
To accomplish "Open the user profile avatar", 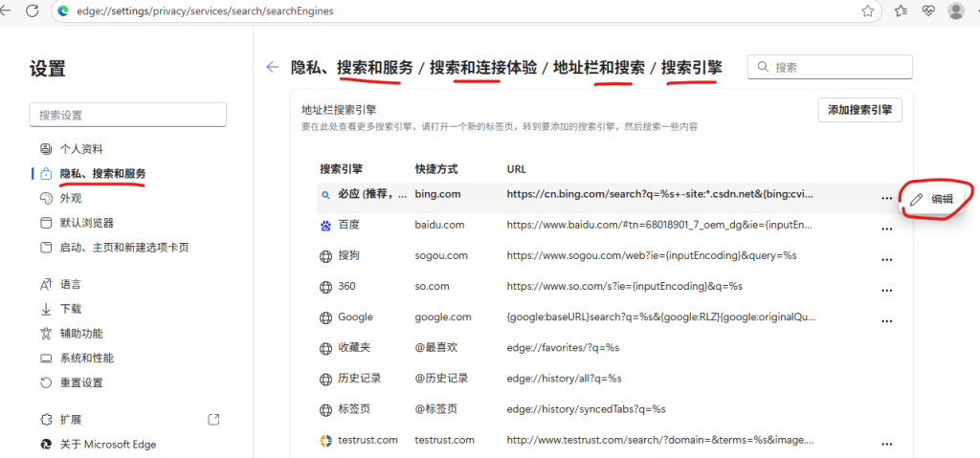I will (956, 11).
